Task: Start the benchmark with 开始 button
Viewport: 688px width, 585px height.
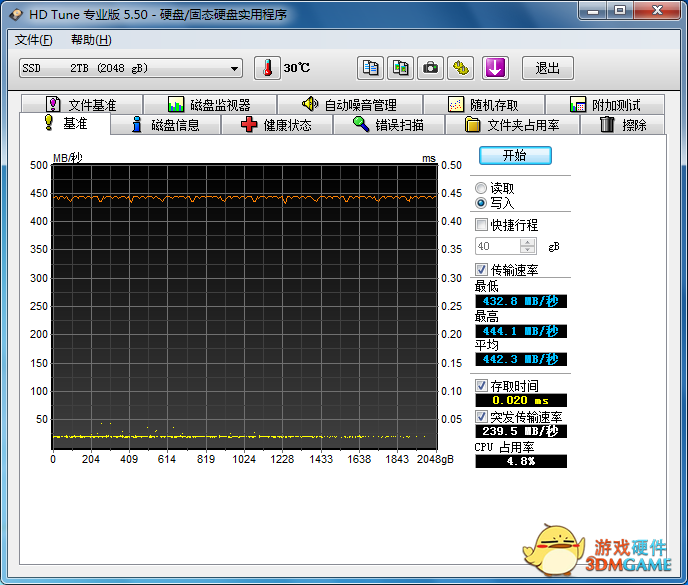Action: tap(515, 155)
